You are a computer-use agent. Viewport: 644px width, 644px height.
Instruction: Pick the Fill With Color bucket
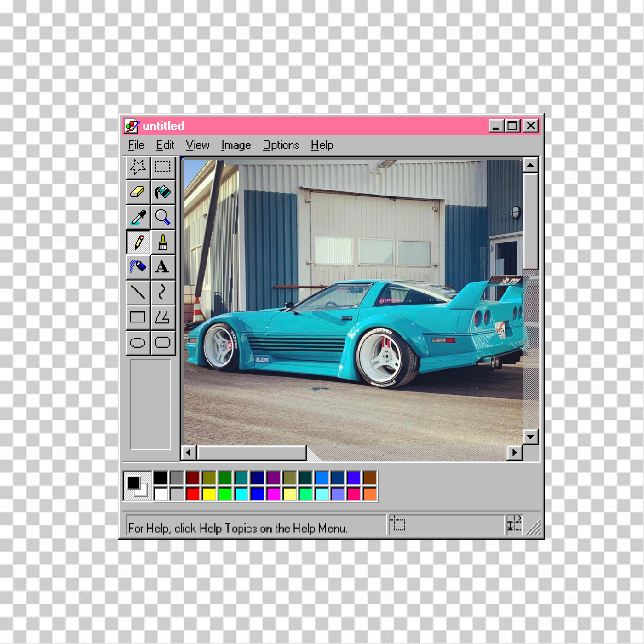click(163, 192)
